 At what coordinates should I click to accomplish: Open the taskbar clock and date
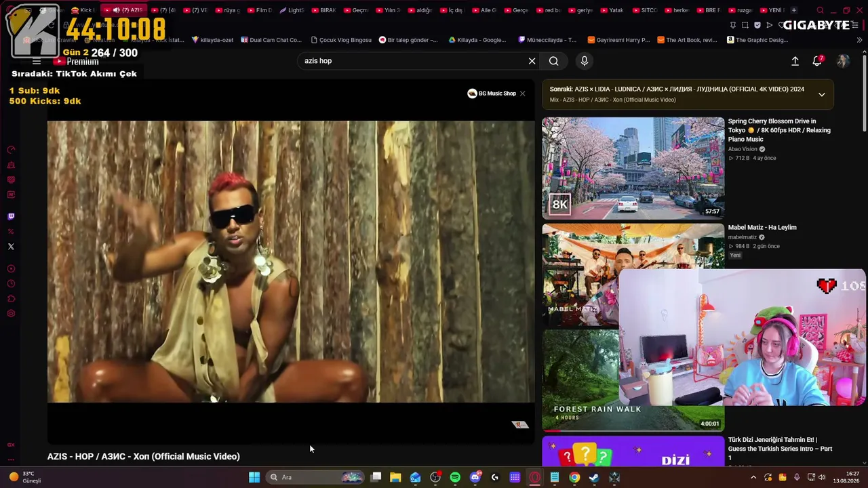click(846, 478)
